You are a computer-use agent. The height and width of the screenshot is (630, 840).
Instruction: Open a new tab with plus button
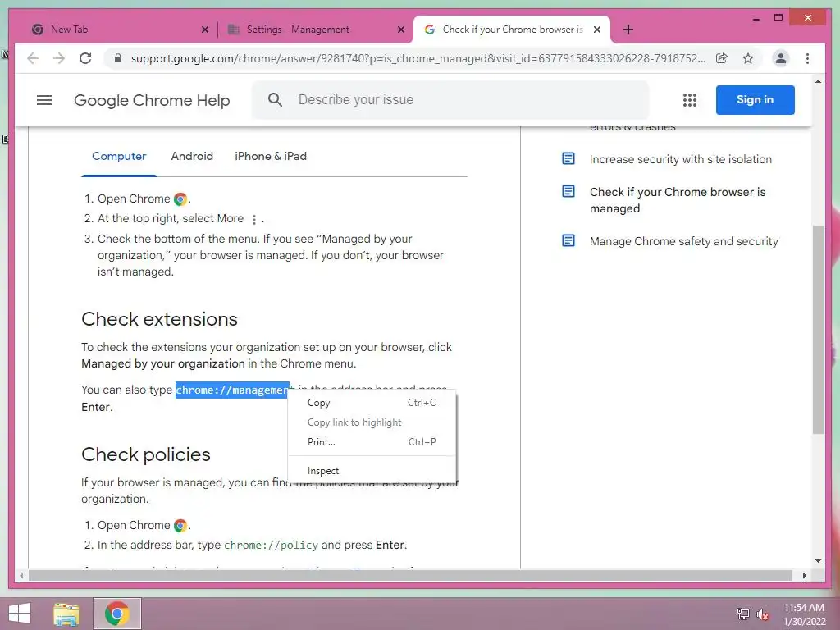[628, 30]
